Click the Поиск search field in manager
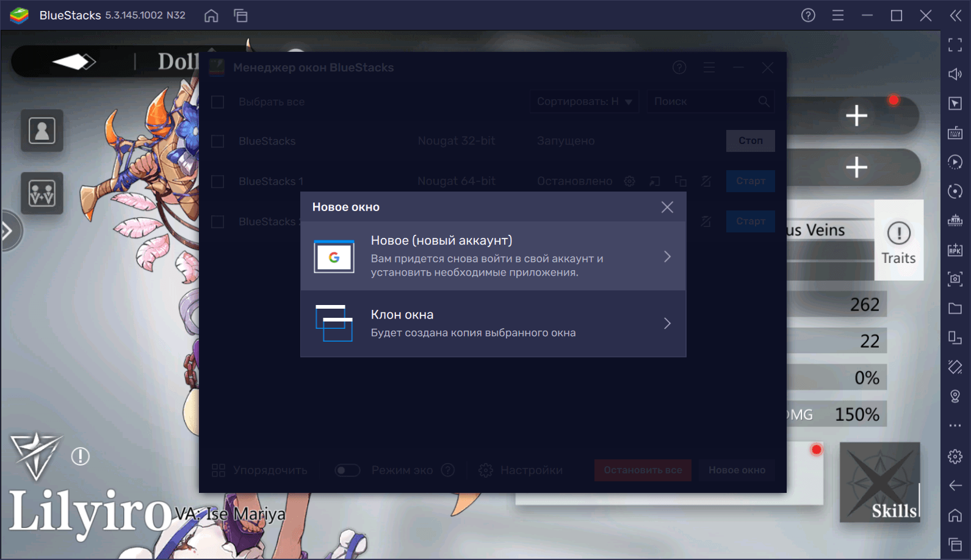The image size is (971, 560). 711,101
